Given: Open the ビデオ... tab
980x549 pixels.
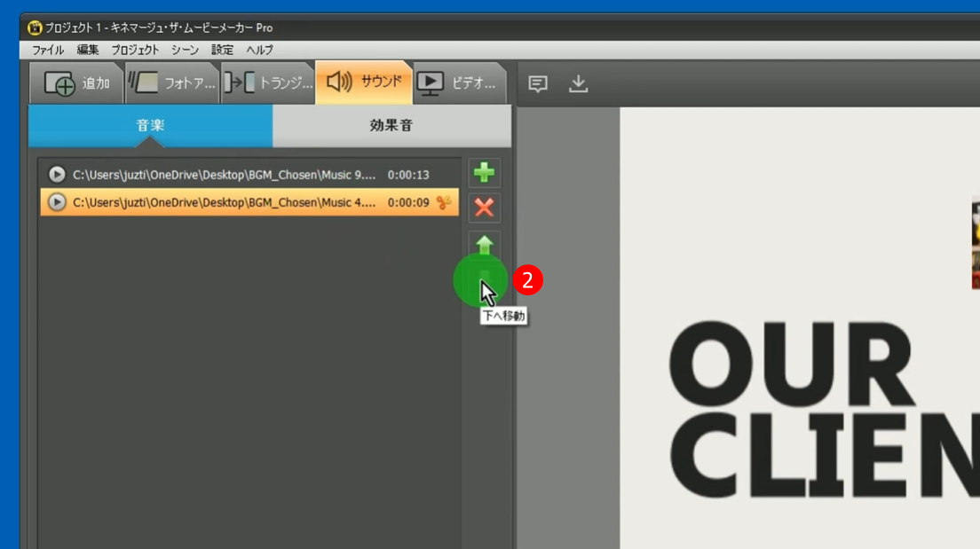Looking at the screenshot, I should pyautogui.click(x=458, y=84).
